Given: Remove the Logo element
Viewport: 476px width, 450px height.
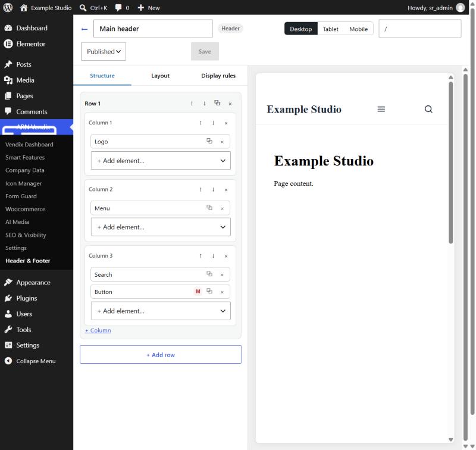Looking at the screenshot, I should (222, 142).
